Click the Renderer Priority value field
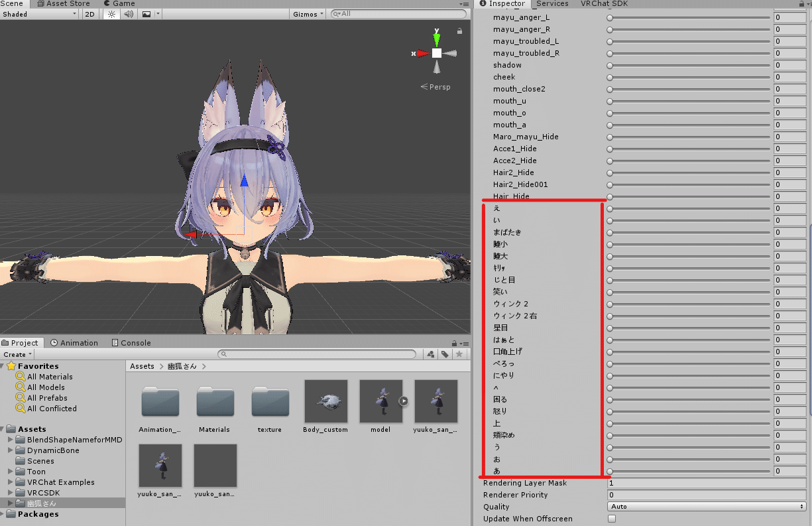The height and width of the screenshot is (526, 812). pyautogui.click(x=707, y=495)
